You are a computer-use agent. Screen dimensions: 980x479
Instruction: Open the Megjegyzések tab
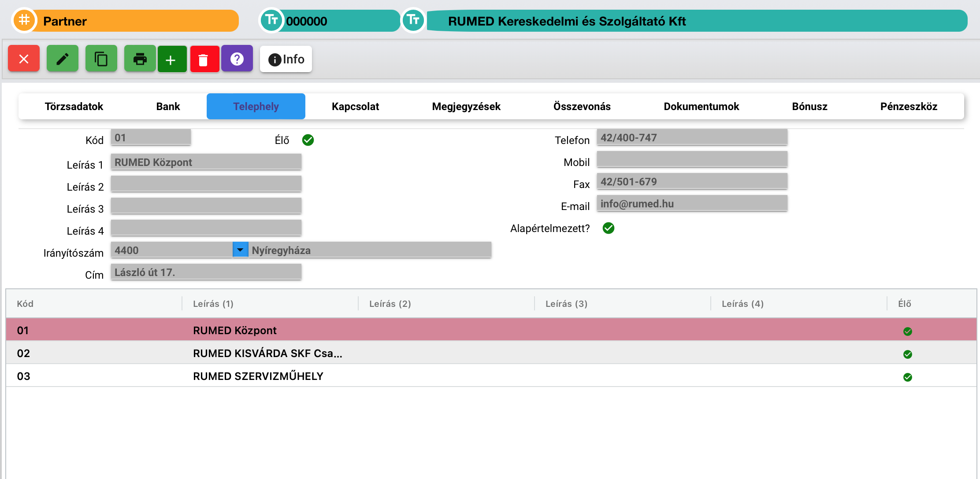(x=466, y=107)
